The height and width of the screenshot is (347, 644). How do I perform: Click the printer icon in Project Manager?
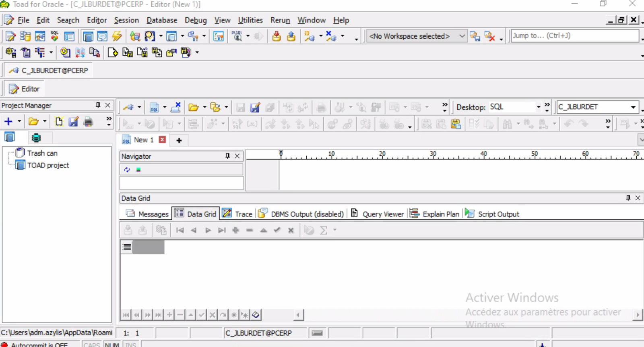(x=88, y=121)
